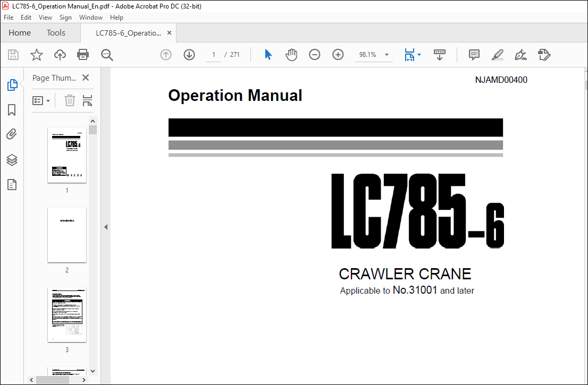Click thumbnail panel scroll right arrow
Screen dimensions: 588x385
[x=83, y=380]
